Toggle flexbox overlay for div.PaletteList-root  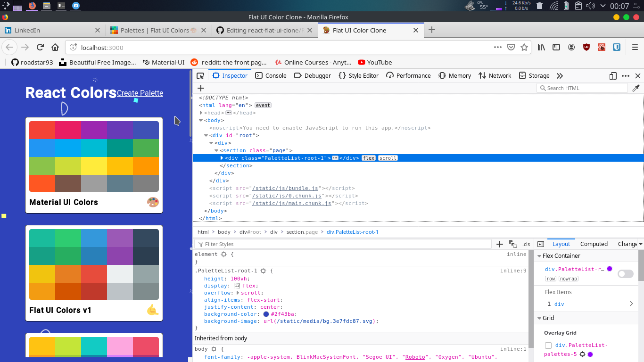point(626,274)
